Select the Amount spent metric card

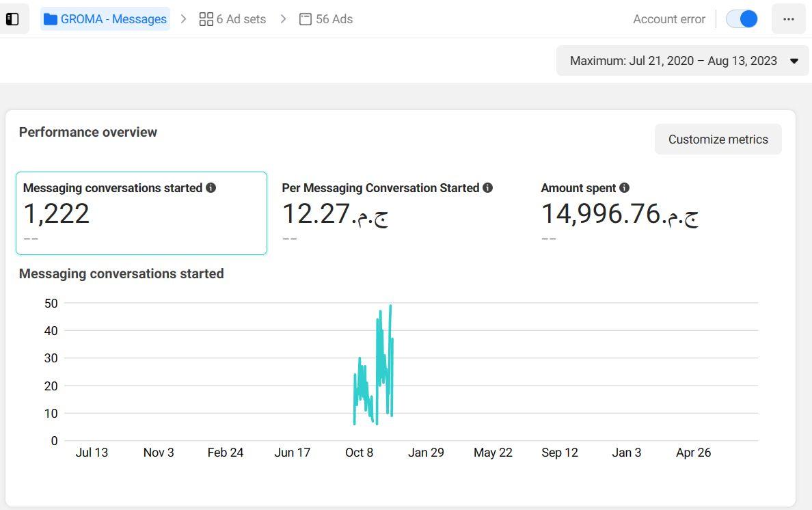click(619, 213)
